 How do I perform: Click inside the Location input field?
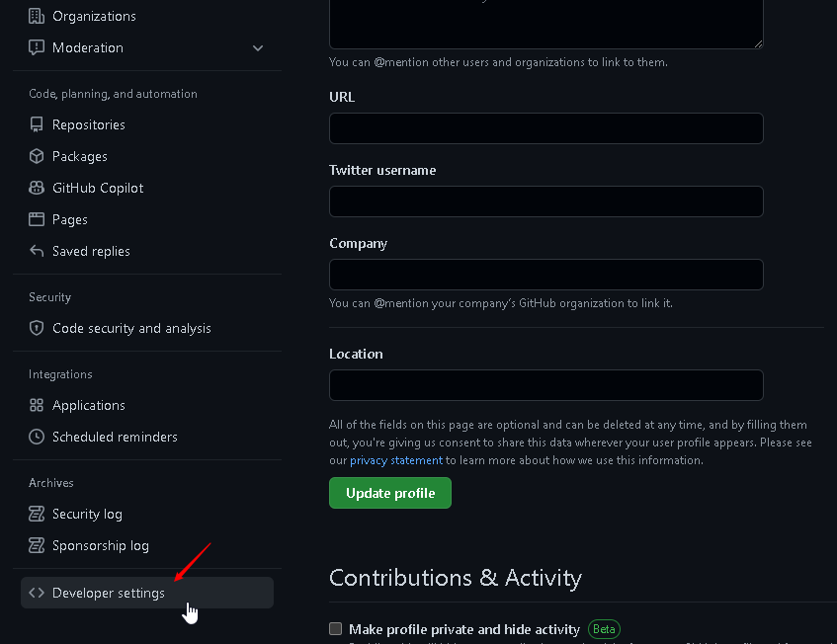pyautogui.click(x=545, y=385)
